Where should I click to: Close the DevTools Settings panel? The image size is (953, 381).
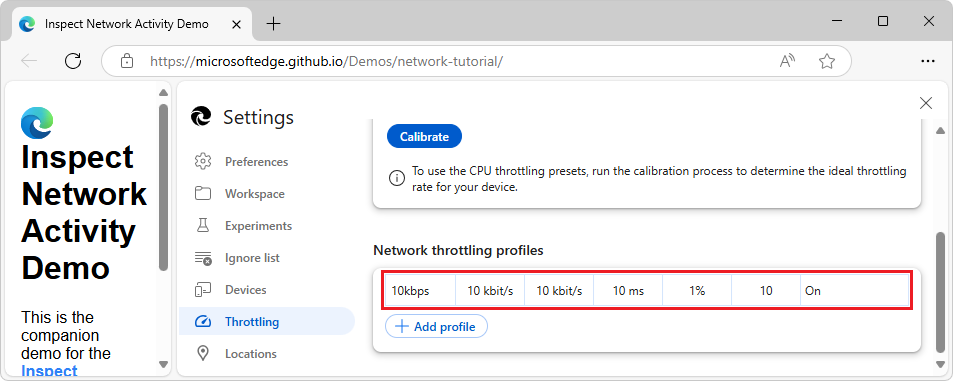click(x=926, y=103)
